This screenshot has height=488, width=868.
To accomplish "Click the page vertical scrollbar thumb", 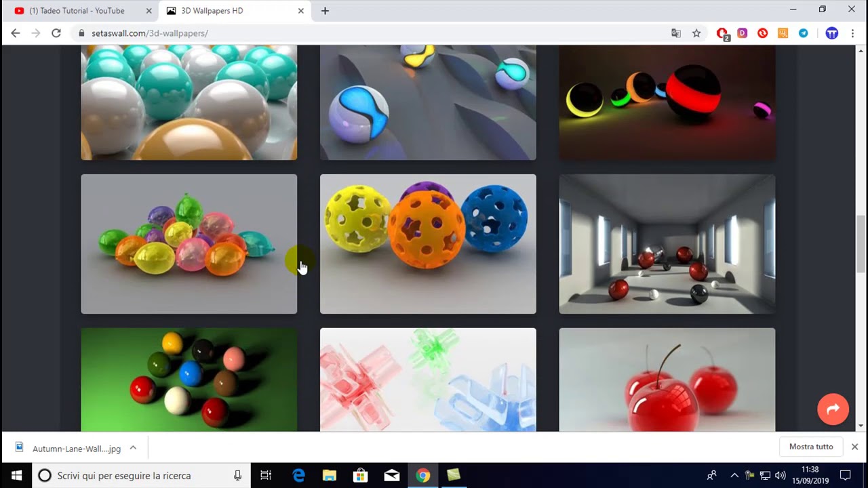I will tap(861, 244).
